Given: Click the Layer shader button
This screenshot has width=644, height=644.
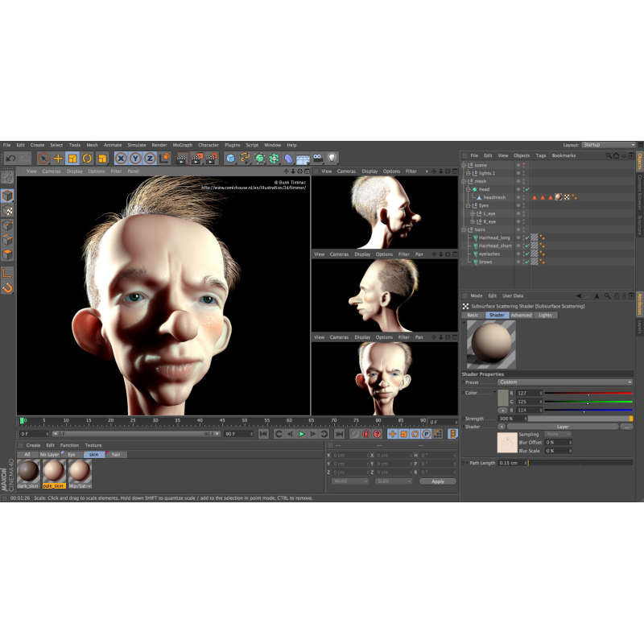Looking at the screenshot, I should point(563,427).
